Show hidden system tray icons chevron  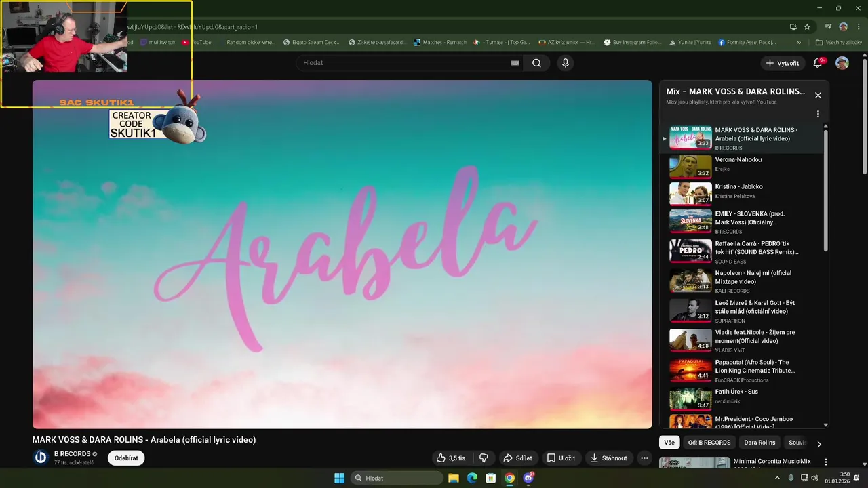777,478
